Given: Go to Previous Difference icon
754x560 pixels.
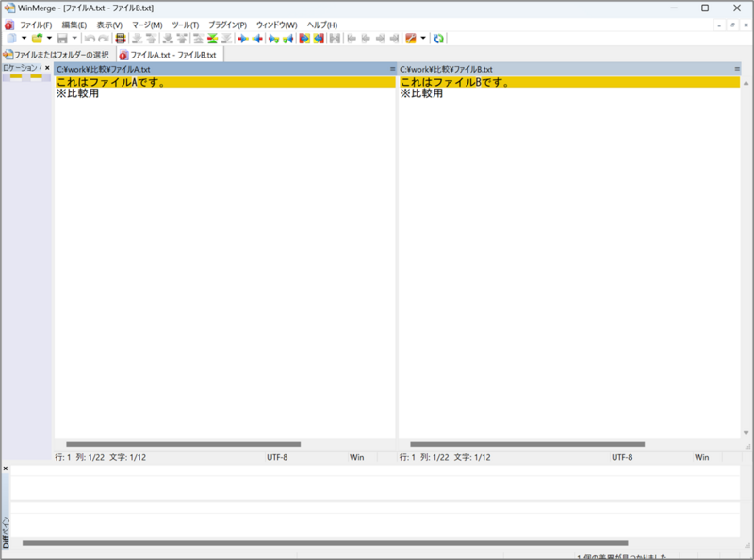Looking at the screenshot, I should (x=151, y=39).
